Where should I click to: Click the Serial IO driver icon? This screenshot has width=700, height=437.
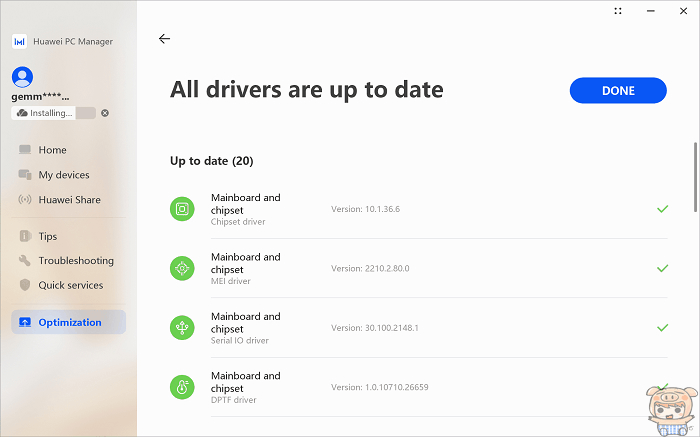click(183, 328)
